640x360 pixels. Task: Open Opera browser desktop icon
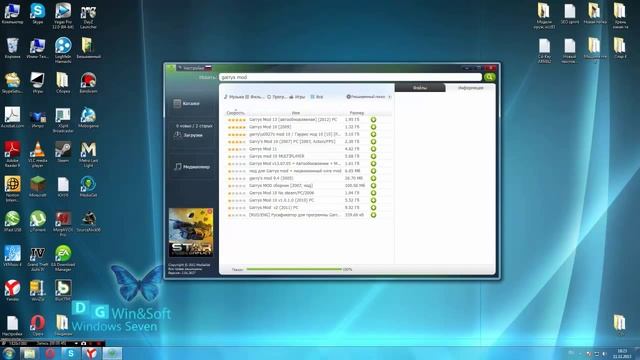tap(38, 325)
